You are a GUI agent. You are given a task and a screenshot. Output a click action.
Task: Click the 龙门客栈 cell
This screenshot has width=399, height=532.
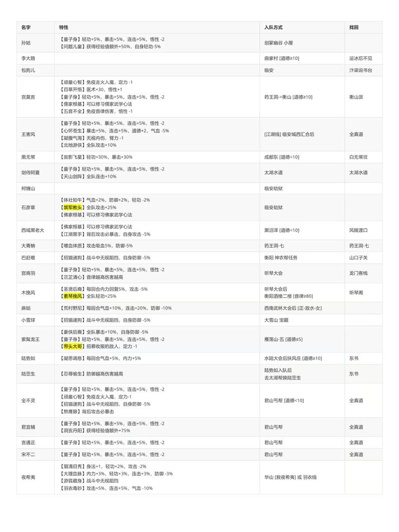[358, 273]
